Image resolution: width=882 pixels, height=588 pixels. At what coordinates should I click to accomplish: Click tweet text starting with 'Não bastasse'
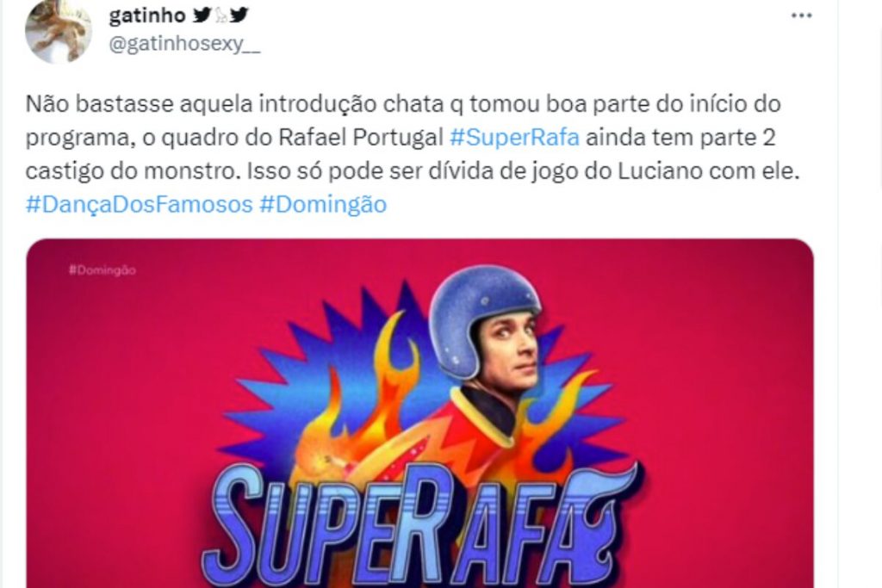413,154
